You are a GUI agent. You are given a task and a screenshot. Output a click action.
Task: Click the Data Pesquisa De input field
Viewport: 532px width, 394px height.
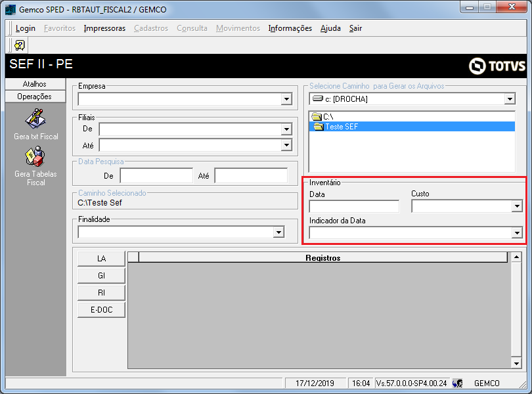point(156,176)
